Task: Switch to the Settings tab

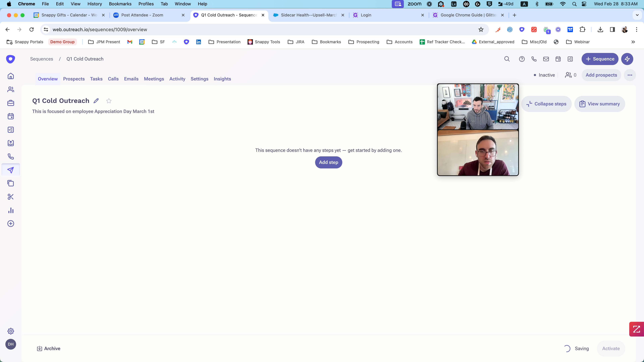Action: click(x=200, y=79)
